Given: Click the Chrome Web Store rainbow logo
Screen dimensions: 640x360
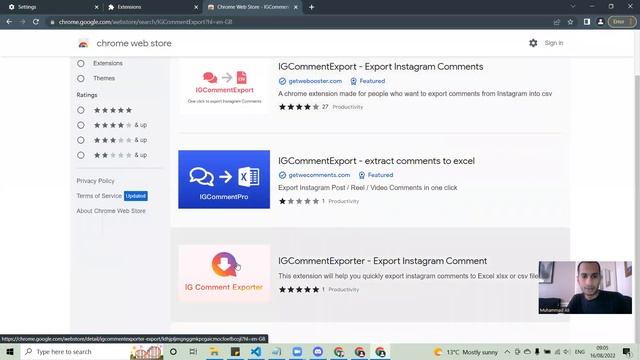Looking at the screenshot, I should click(83, 43).
